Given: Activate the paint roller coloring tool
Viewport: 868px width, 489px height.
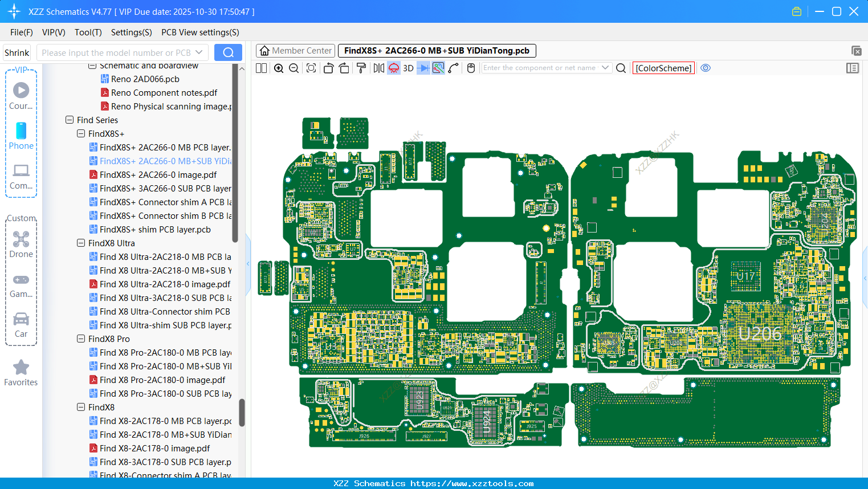Looking at the screenshot, I should (361, 68).
